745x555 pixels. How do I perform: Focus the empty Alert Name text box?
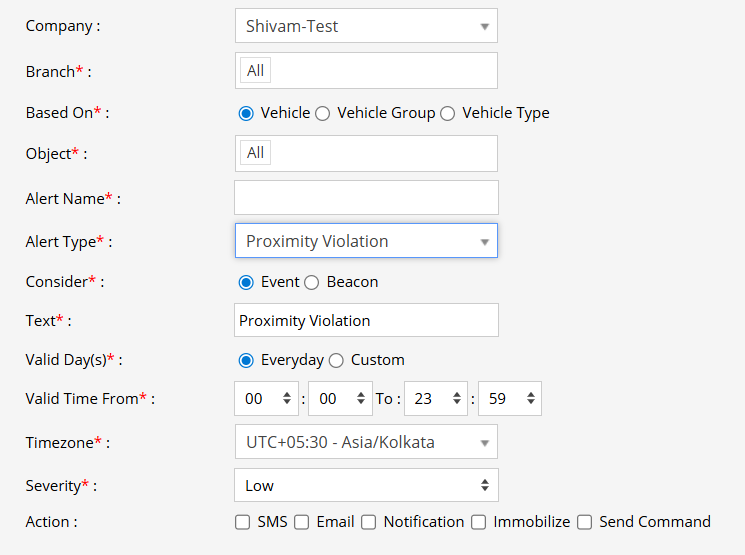pos(365,198)
